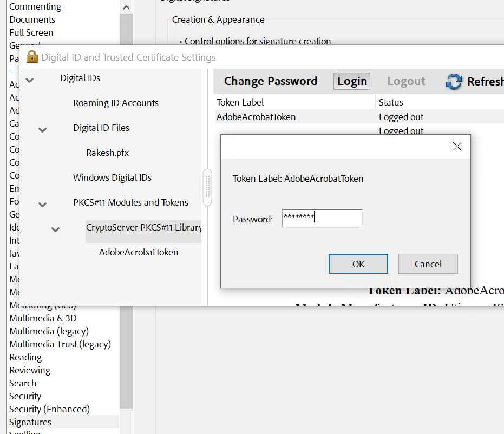
Task: Click the Refresh icon in the toolbar
Action: coord(454,82)
